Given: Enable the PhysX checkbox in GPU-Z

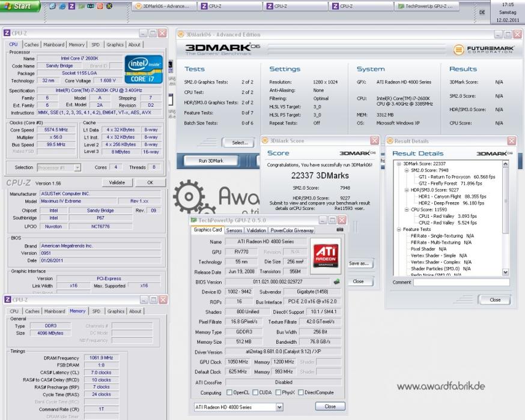Looking at the screenshot, I should point(278,392).
